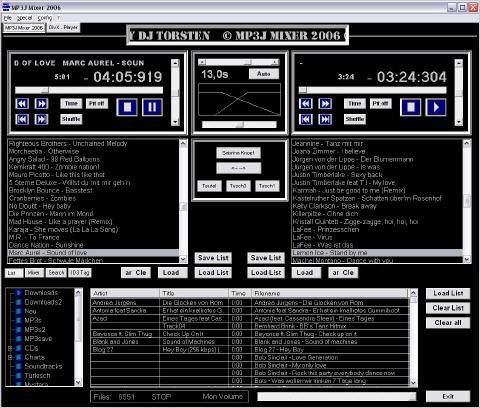
Task: Toggle Pit off in the deck showing 04:05:919
Action: click(97, 103)
